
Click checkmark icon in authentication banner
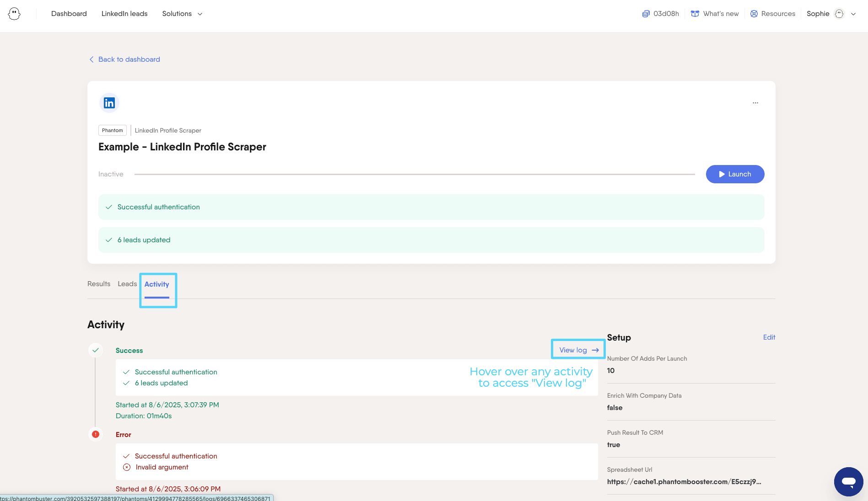pyautogui.click(x=109, y=207)
